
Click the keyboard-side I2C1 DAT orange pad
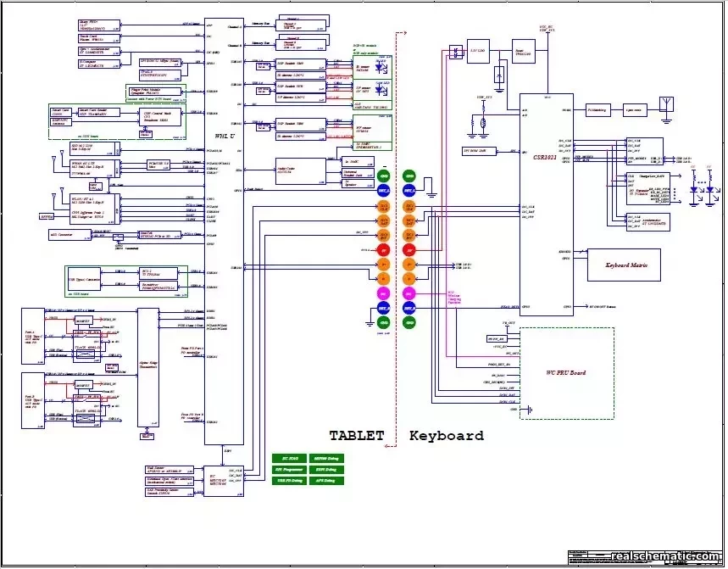[409, 221]
